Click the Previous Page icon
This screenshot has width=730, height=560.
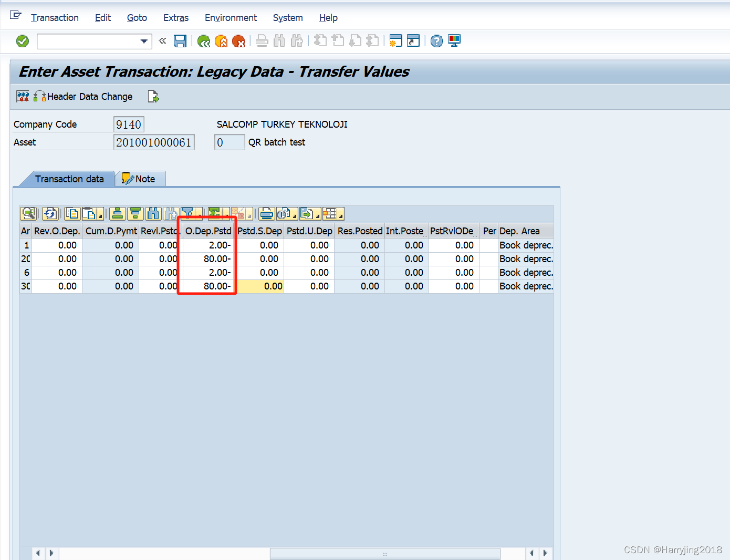[338, 41]
